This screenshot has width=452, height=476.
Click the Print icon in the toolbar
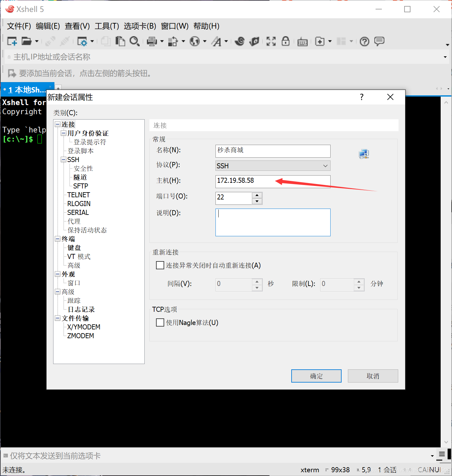coord(152,41)
